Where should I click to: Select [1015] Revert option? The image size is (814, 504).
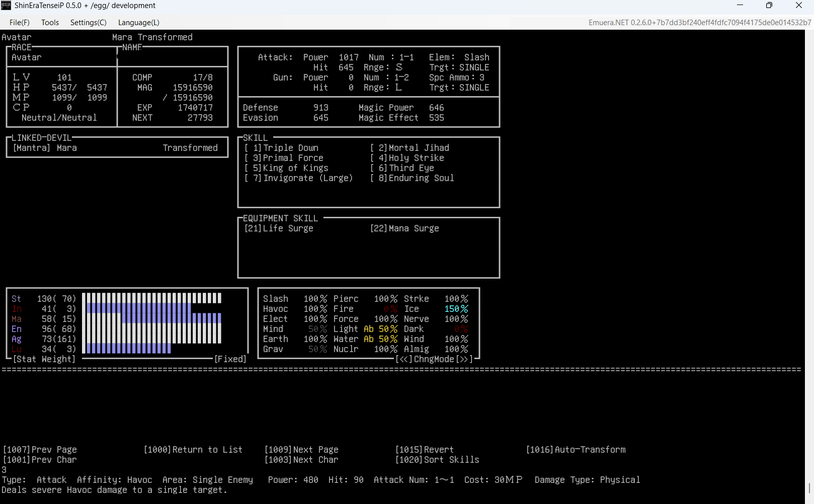(424, 450)
